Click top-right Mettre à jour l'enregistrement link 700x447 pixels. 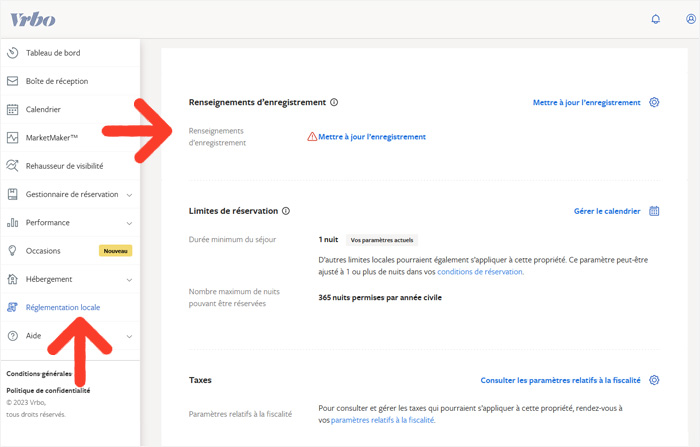[587, 102]
